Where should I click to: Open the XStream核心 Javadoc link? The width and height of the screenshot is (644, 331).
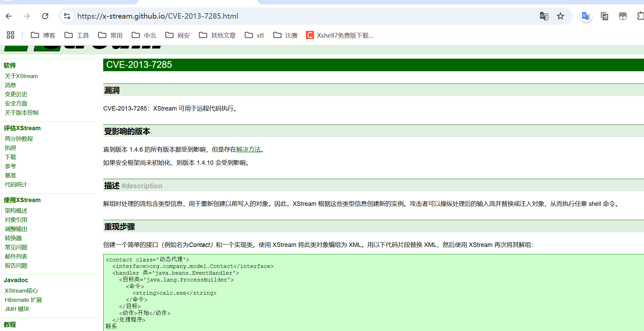[21, 291]
